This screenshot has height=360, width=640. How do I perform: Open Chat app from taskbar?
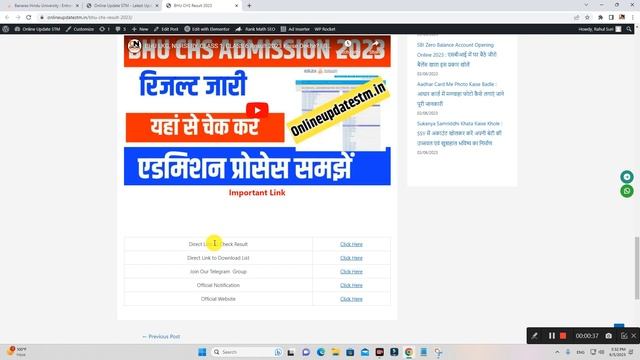(x=306, y=352)
